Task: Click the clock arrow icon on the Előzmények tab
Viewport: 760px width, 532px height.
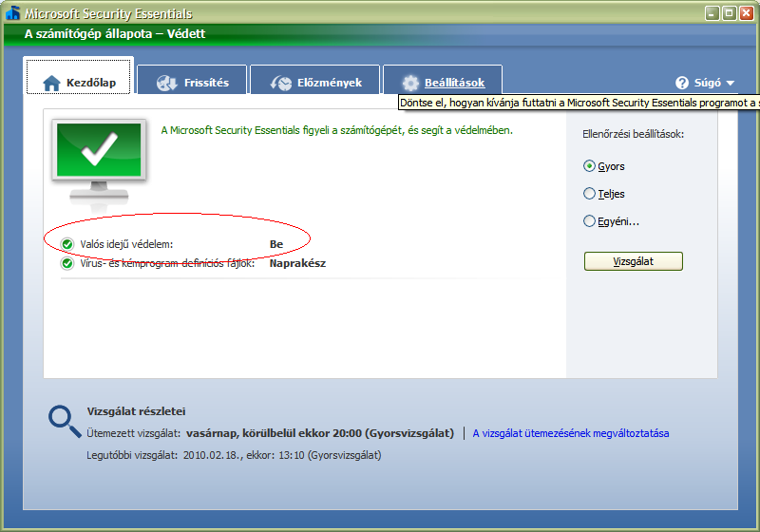Action: 280,83
